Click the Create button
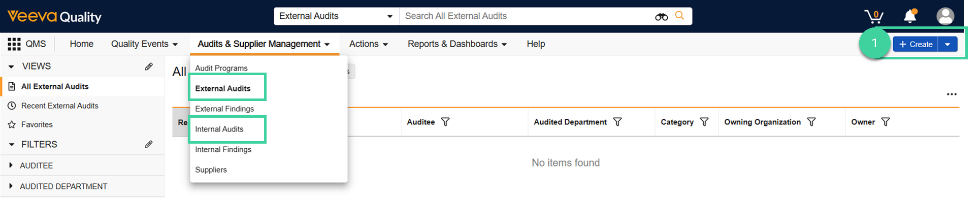980x198 pixels. point(916,45)
